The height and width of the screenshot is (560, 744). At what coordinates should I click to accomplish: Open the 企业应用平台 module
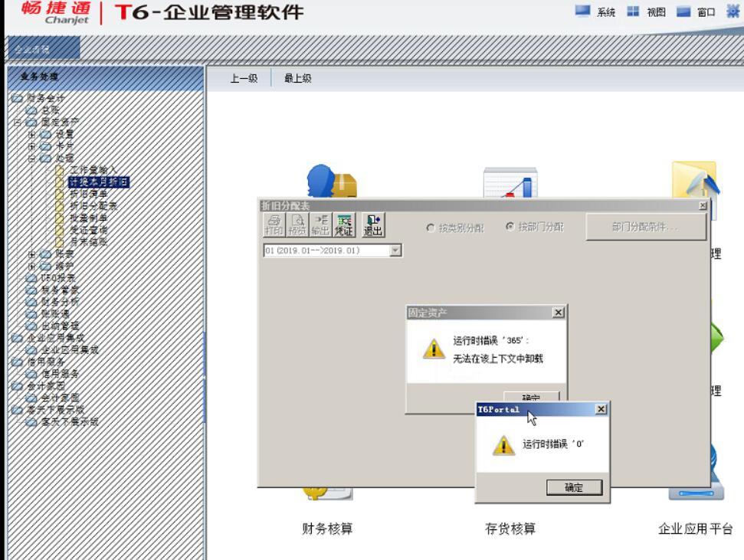695,528
